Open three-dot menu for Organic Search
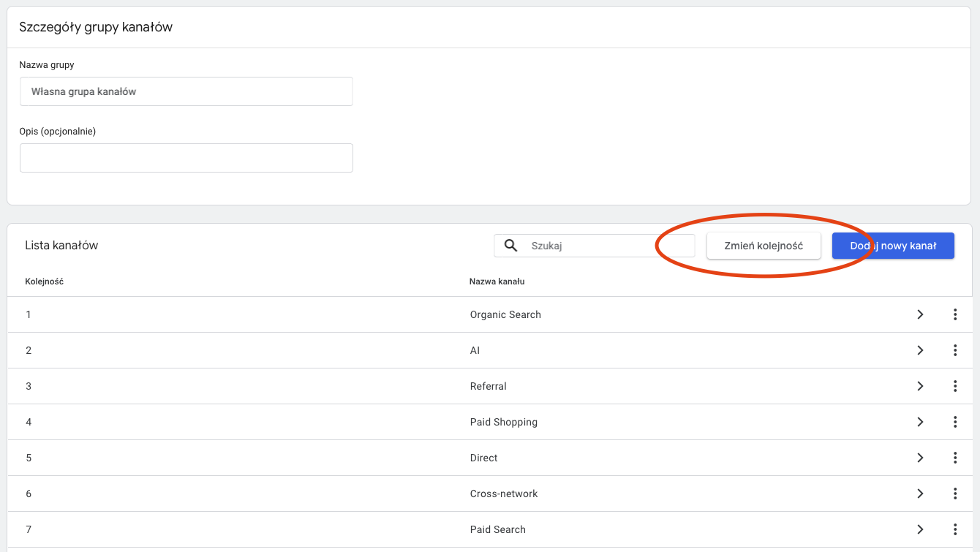Viewport: 980px width, 552px height. [x=955, y=314]
